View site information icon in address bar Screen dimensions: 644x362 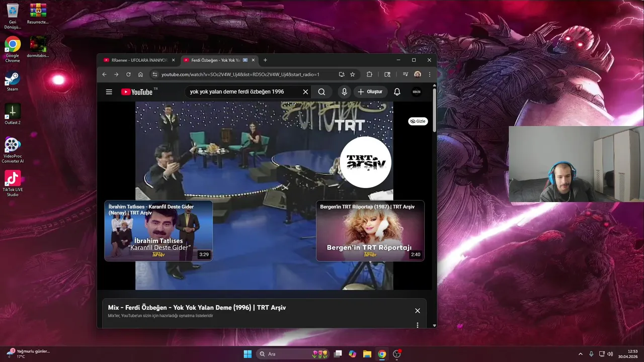tap(154, 74)
